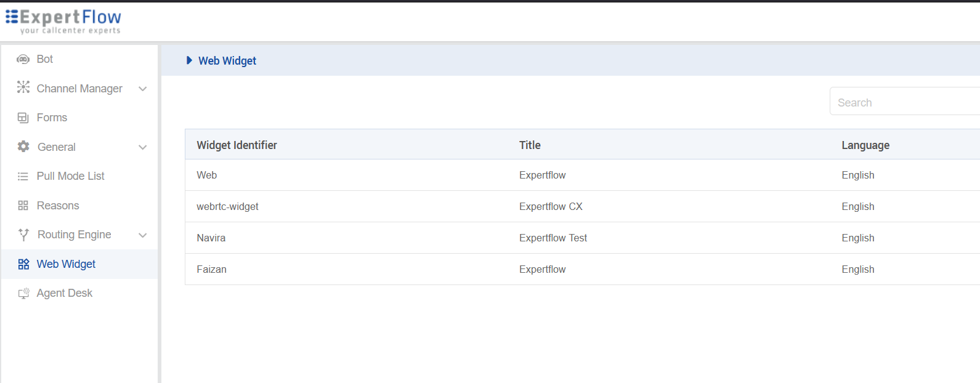Collapse the Web Widget header triangle
The width and height of the screenshot is (980, 383).
pyautogui.click(x=189, y=60)
